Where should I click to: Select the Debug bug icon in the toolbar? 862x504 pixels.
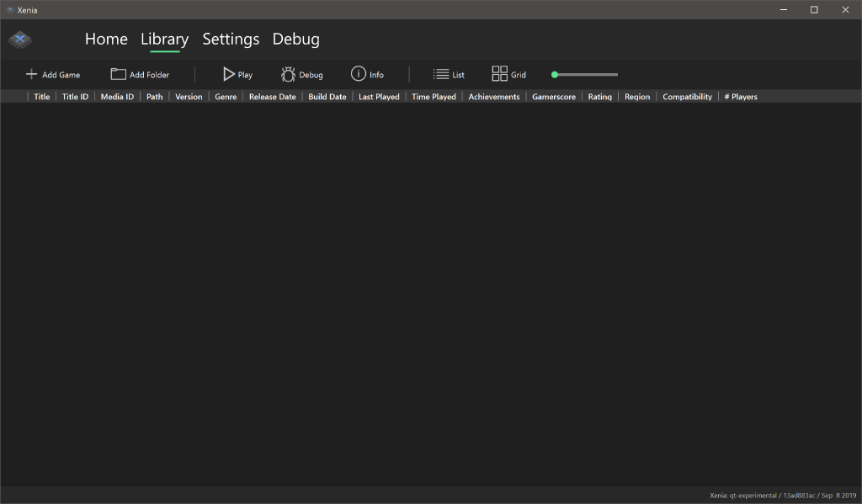coord(287,74)
